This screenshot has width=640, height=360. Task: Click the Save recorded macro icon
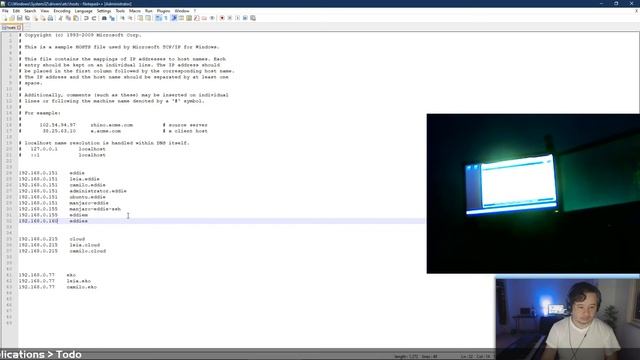pos(253,18)
